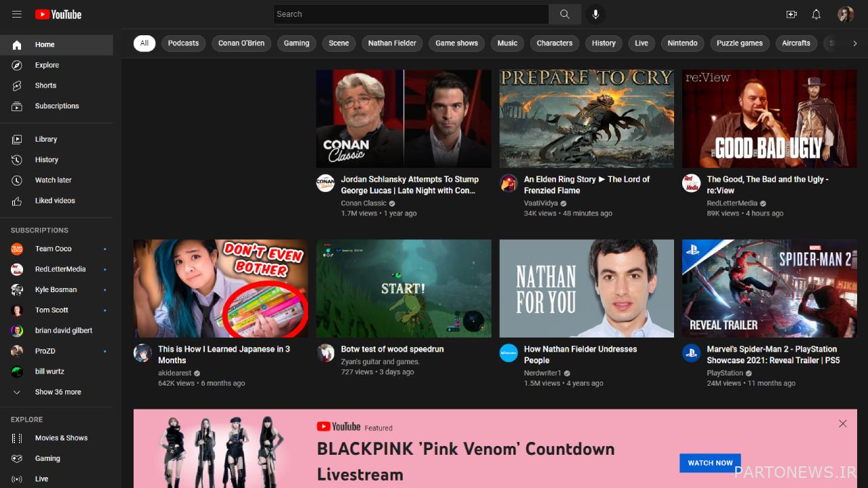Open Tom Scott subscription channel
The width and height of the screenshot is (868, 488).
[56, 310]
